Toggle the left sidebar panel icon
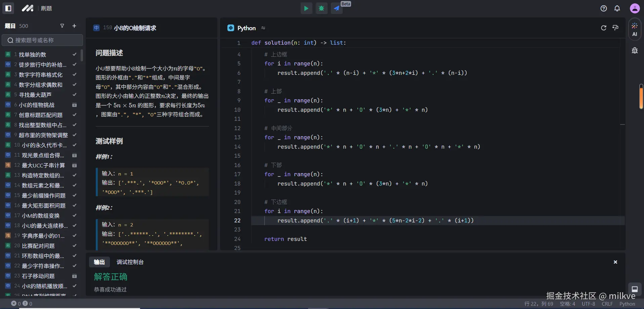The height and width of the screenshot is (309, 644). coord(8,8)
